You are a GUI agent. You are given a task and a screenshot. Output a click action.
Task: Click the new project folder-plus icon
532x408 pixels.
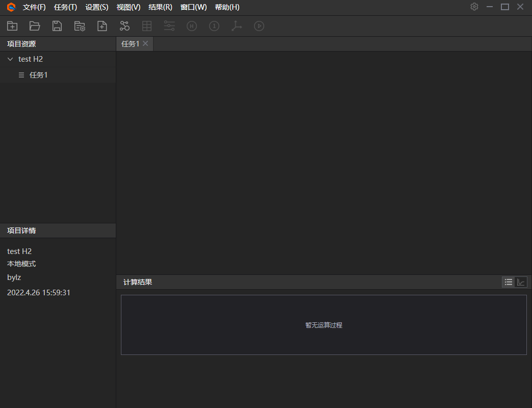(12, 26)
